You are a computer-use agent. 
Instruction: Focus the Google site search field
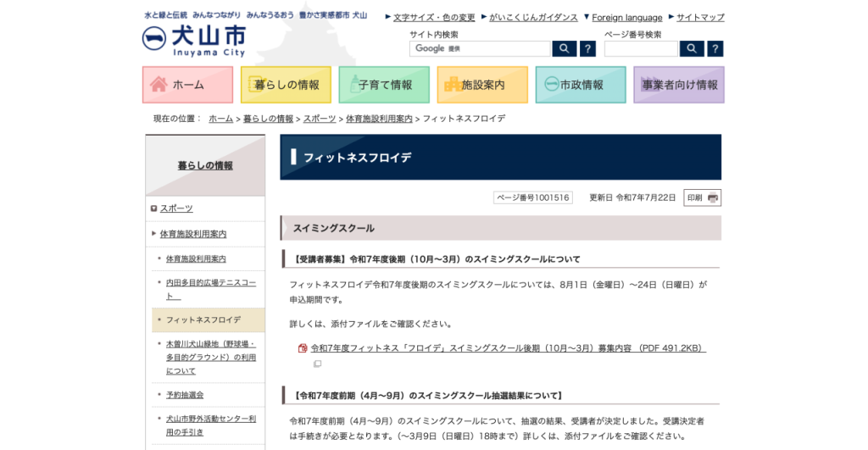480,48
